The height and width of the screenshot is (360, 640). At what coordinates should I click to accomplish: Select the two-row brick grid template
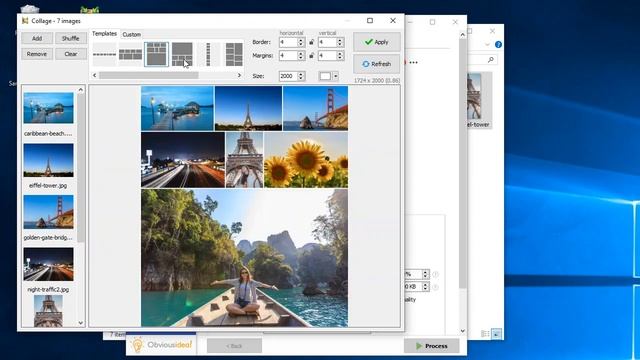tap(131, 54)
